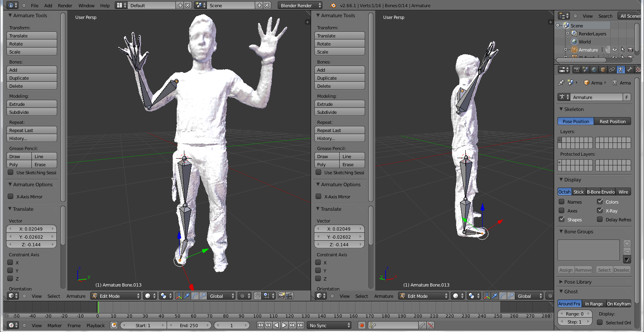
Task: Open the Window menu
Action: [x=86, y=5]
